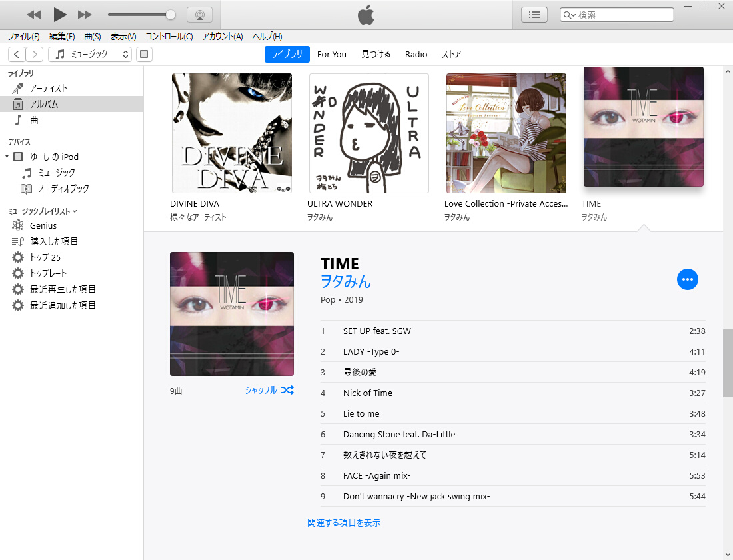Select the DIVINE DIVA album cover

(232, 133)
